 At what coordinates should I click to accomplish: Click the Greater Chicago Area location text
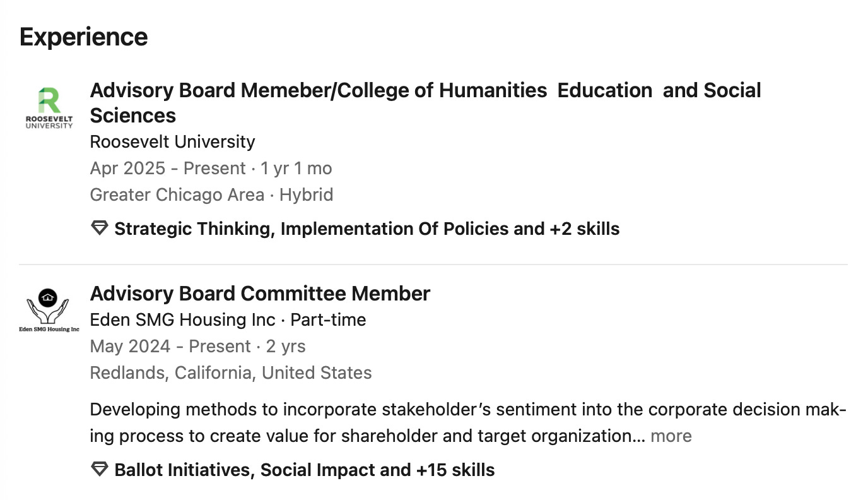click(x=177, y=194)
